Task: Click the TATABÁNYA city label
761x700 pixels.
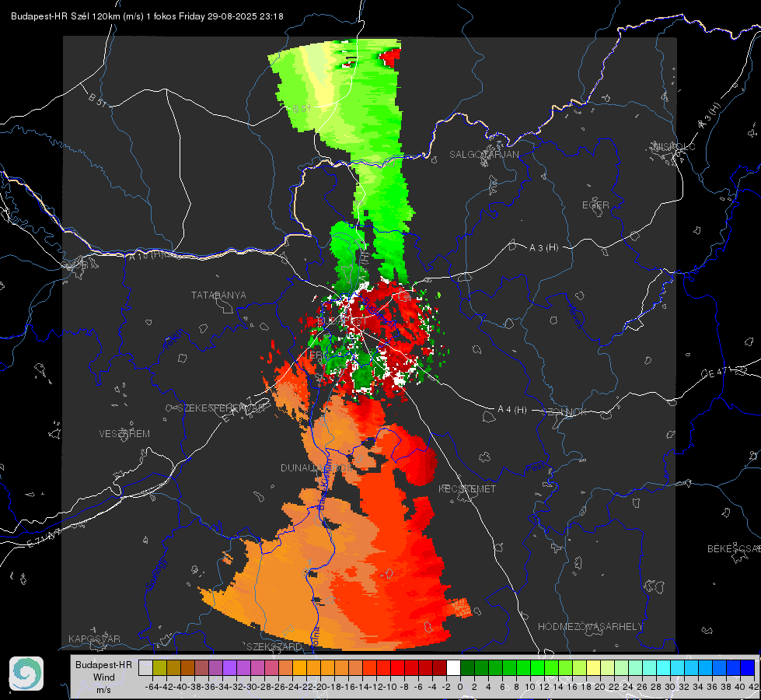Action: coord(218,295)
